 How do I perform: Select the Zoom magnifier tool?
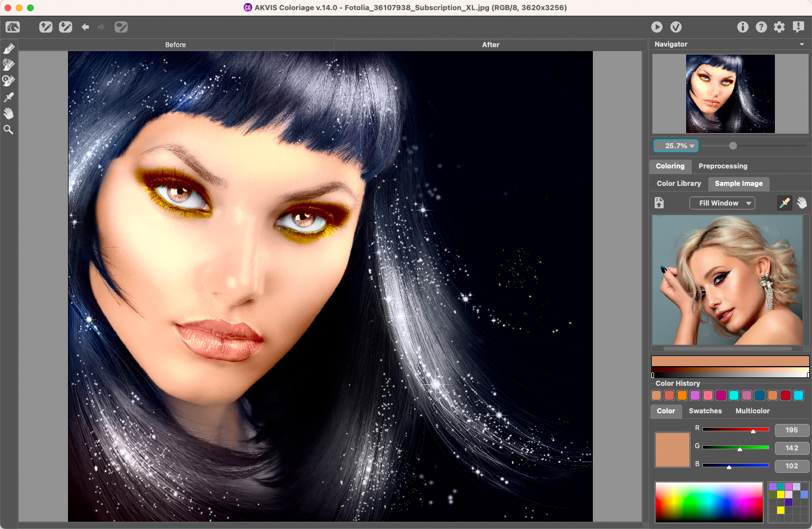8,130
